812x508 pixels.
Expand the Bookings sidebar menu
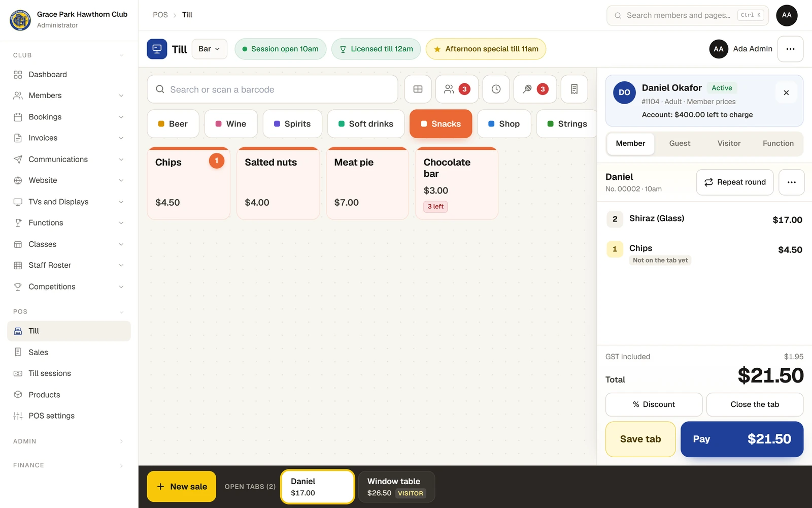(69, 117)
